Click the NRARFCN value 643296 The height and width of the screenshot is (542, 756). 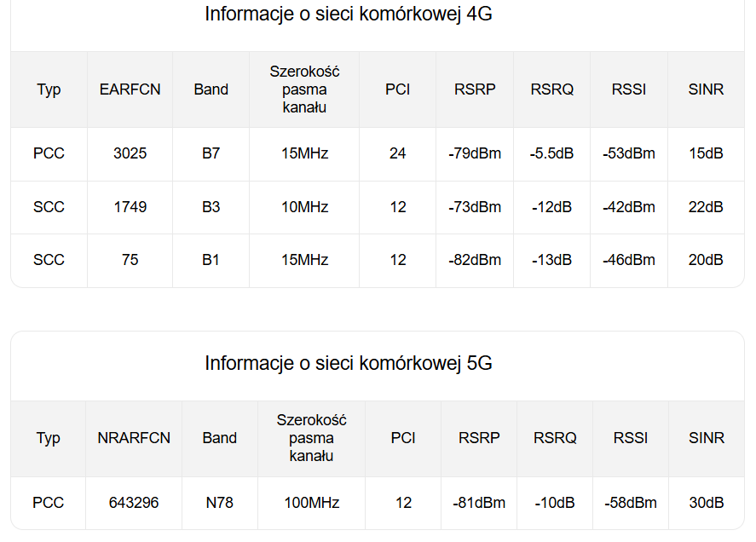pos(134,503)
